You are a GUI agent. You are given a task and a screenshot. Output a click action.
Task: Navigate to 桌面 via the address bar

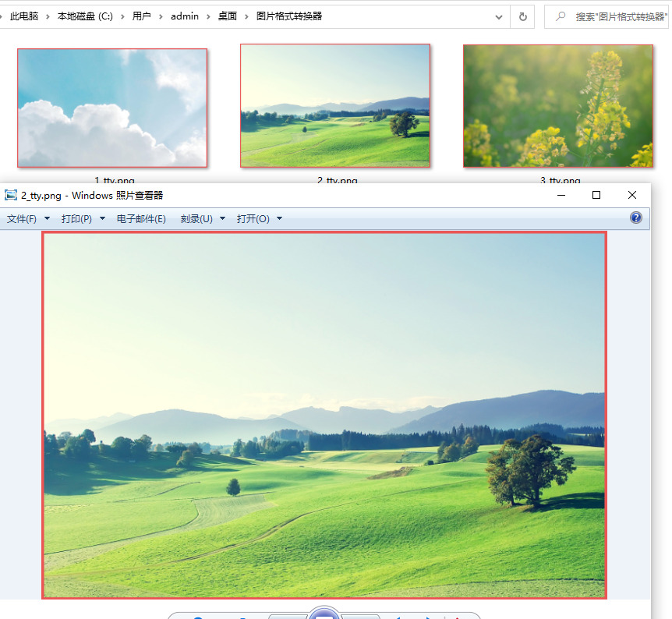(x=228, y=16)
